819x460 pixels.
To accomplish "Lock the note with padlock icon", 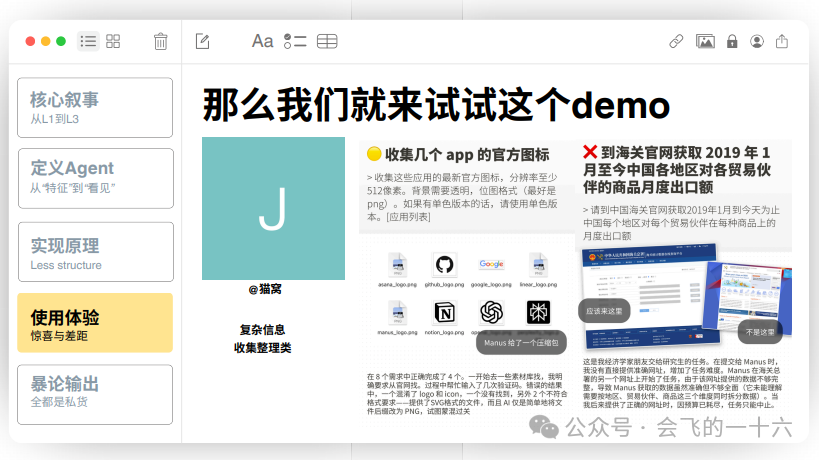I will (x=732, y=41).
